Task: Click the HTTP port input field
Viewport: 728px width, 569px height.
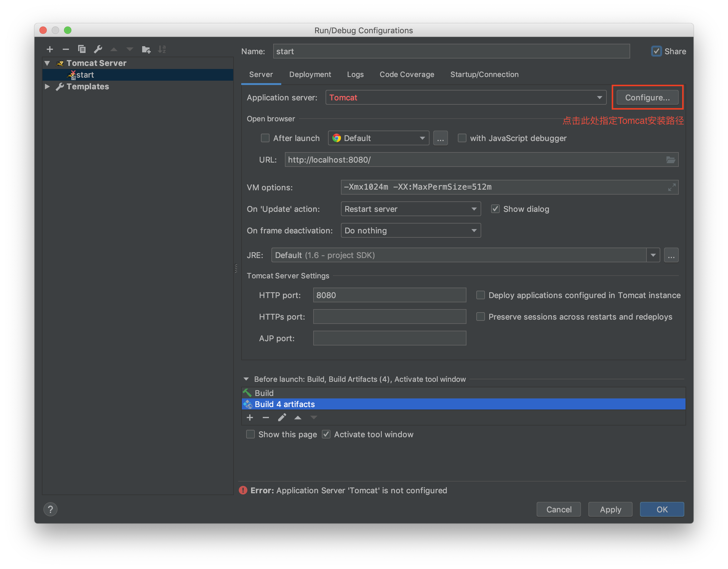Action: [390, 295]
